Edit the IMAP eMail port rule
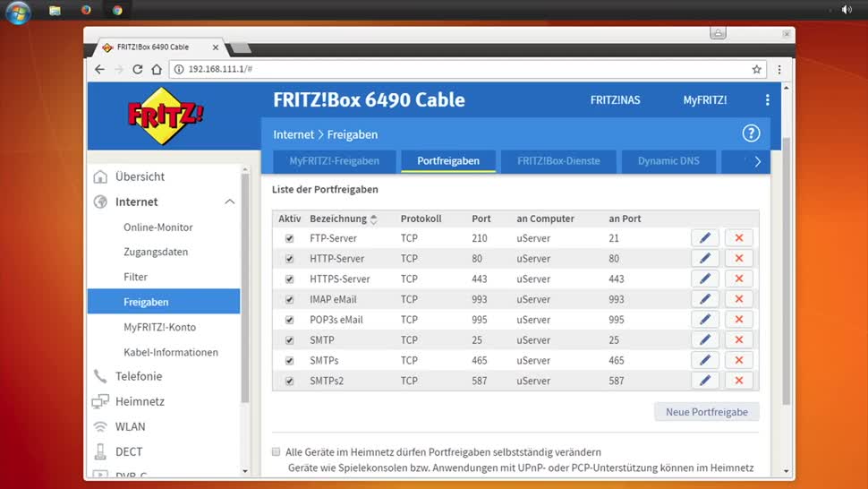This screenshot has width=868, height=489. [x=705, y=299]
